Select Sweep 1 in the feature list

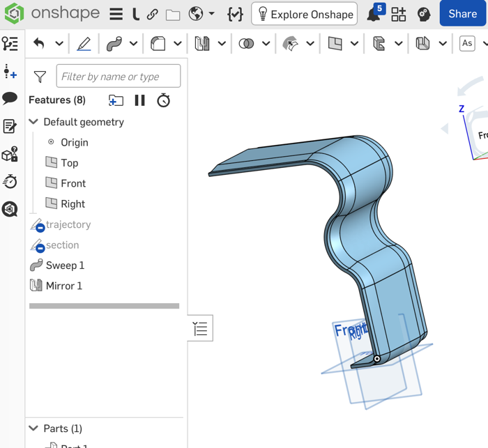(65, 265)
